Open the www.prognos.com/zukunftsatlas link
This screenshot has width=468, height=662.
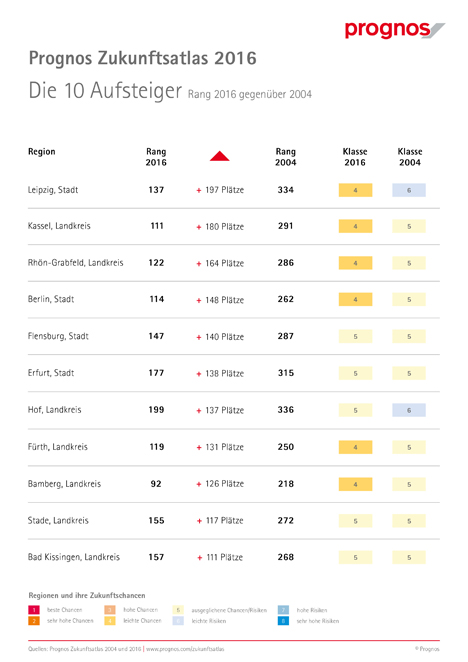pos(185,649)
